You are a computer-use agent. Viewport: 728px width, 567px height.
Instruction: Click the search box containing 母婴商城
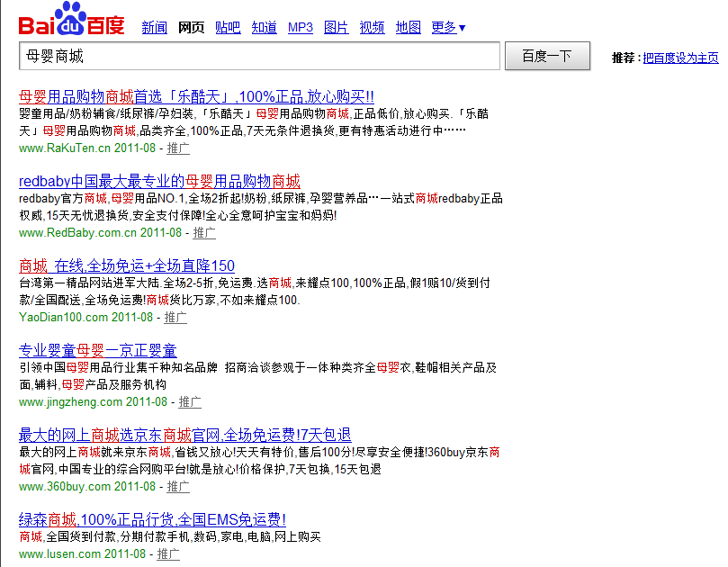pos(259,56)
